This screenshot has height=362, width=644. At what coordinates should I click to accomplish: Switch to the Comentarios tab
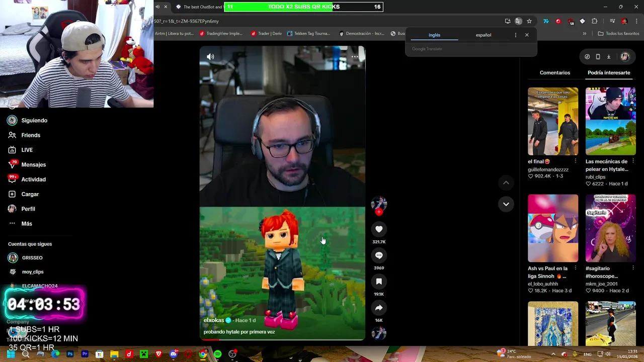[555, 73]
